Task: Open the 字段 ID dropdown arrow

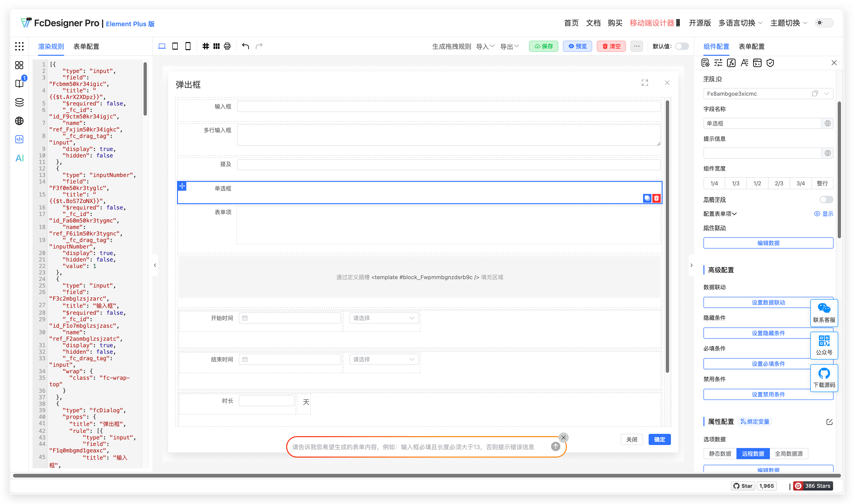Action: pos(826,93)
